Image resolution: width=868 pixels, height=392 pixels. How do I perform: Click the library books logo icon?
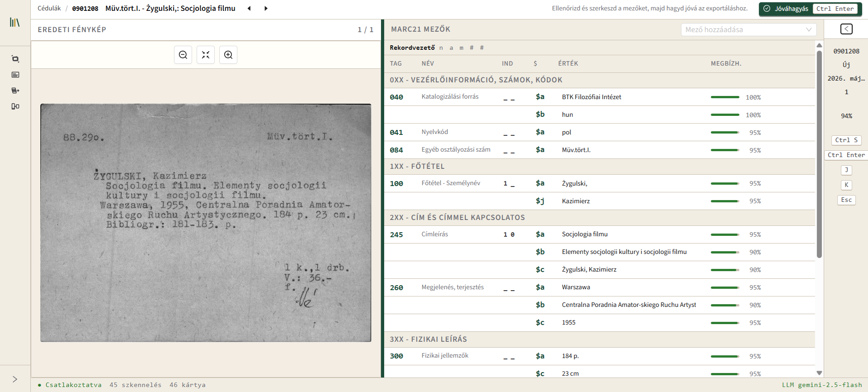pos(15,22)
